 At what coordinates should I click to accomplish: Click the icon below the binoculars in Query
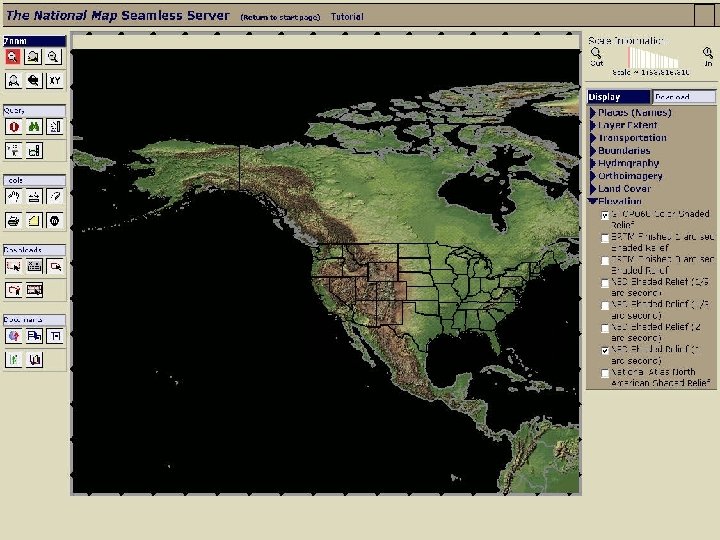(x=34, y=151)
